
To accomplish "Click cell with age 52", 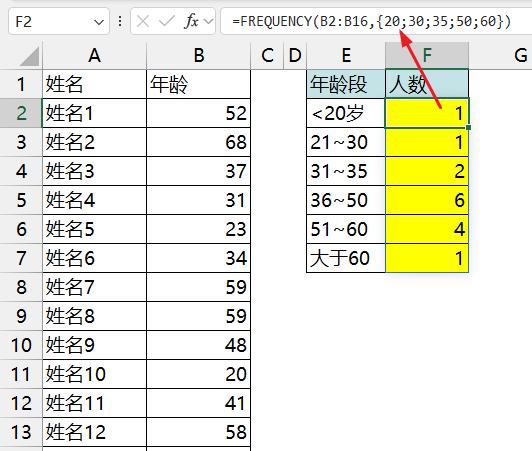I will coord(198,113).
